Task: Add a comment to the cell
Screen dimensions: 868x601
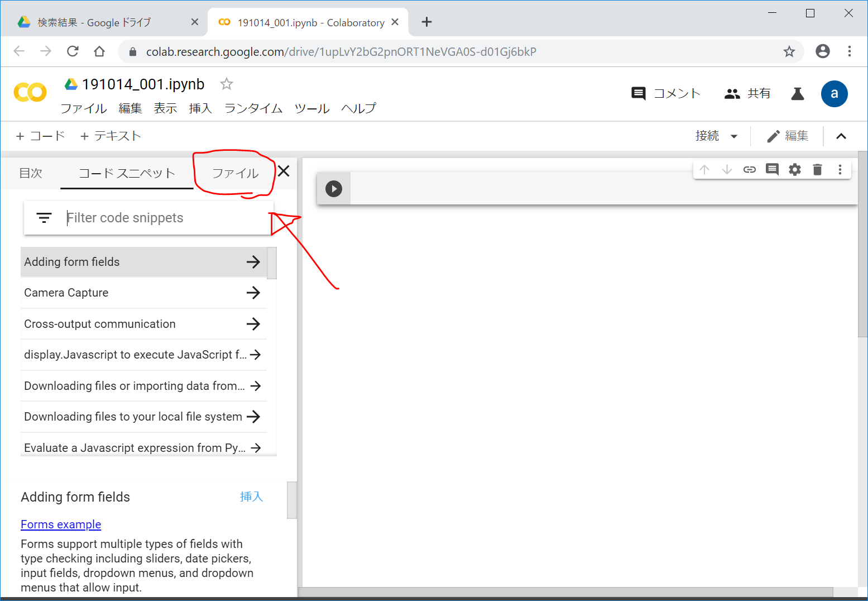Action: [x=772, y=170]
